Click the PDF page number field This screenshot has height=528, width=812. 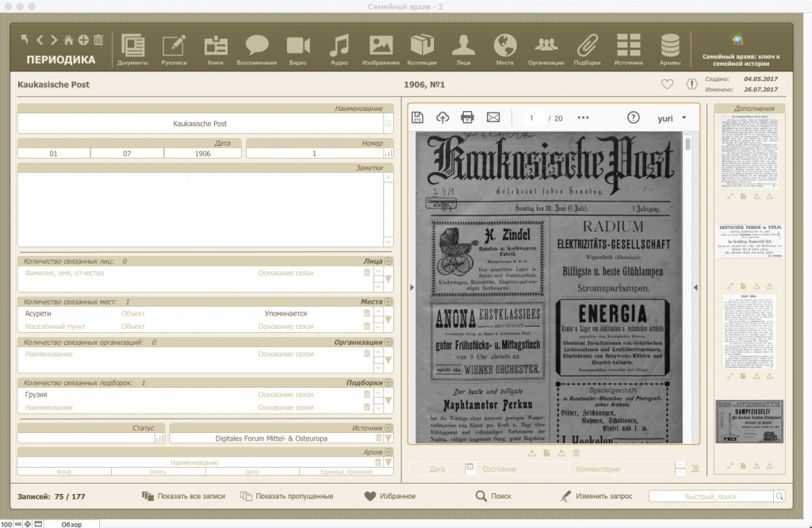532,118
